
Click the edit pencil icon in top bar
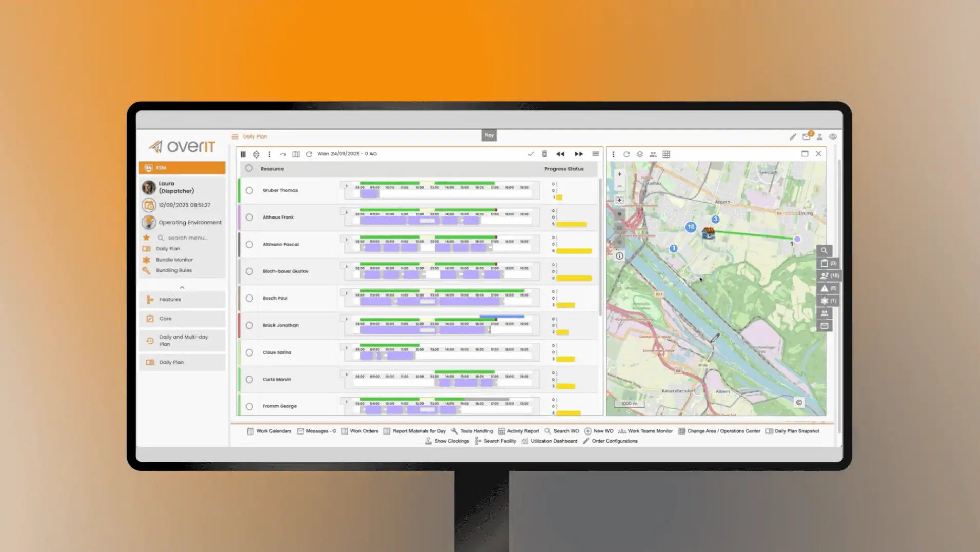[x=793, y=137]
